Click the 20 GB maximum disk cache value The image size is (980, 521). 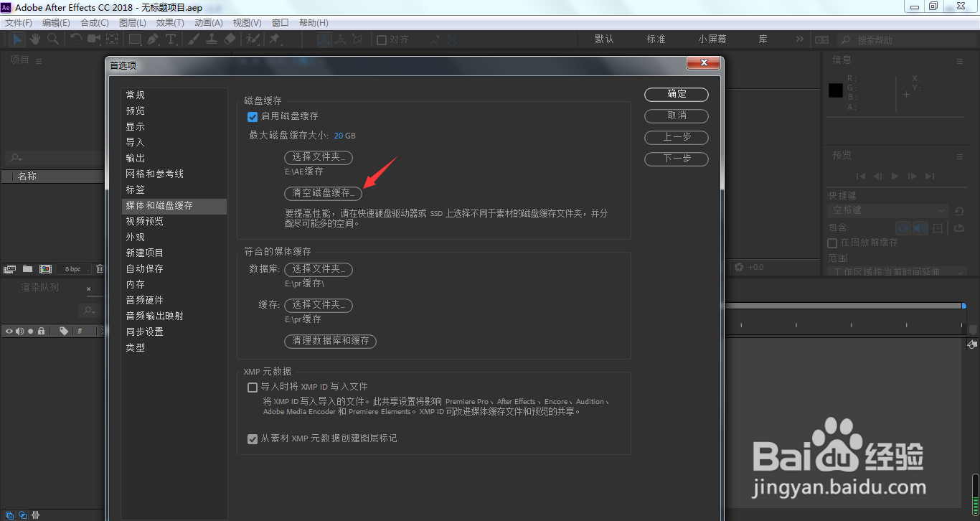[344, 136]
